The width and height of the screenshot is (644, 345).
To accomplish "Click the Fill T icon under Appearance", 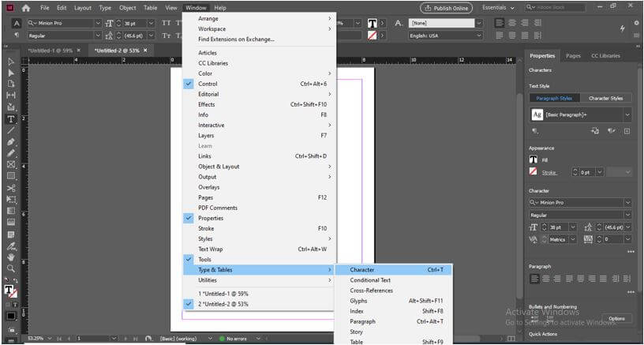I will 533,159.
